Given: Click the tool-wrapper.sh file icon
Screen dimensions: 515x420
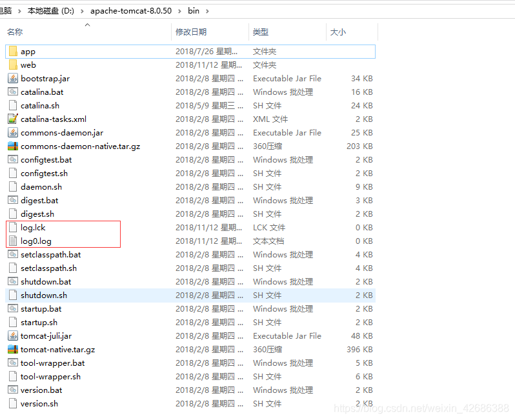Looking at the screenshot, I should [x=13, y=377].
